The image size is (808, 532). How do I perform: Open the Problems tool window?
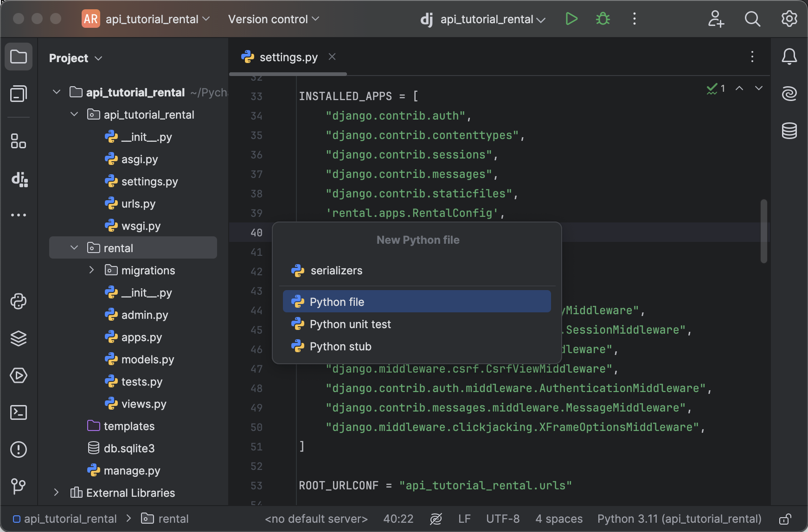(19, 449)
